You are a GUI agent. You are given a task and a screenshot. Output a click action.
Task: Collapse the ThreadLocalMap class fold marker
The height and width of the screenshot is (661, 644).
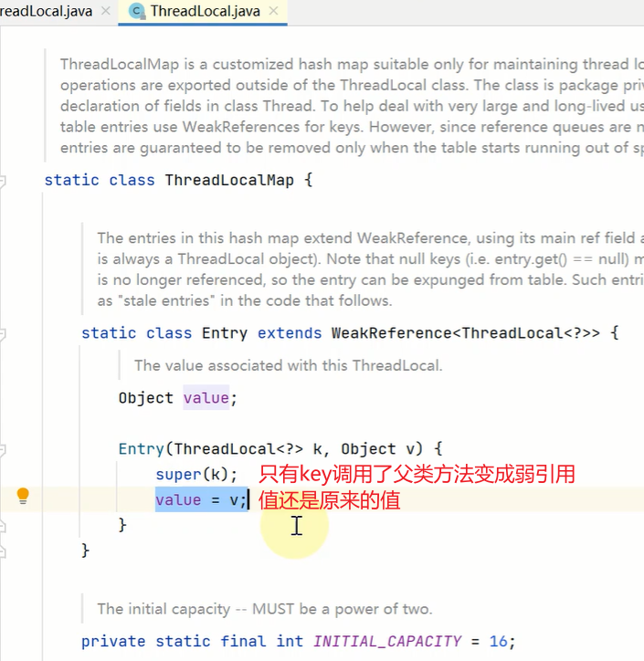point(3,180)
